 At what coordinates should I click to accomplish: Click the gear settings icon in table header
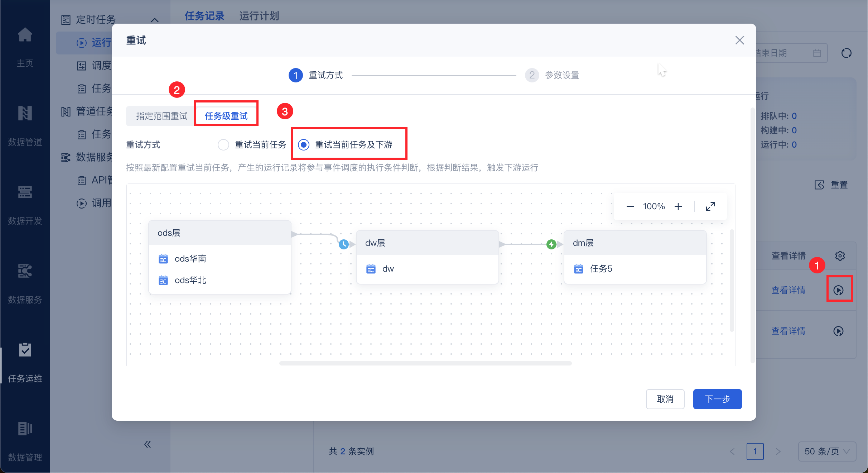[x=840, y=256]
